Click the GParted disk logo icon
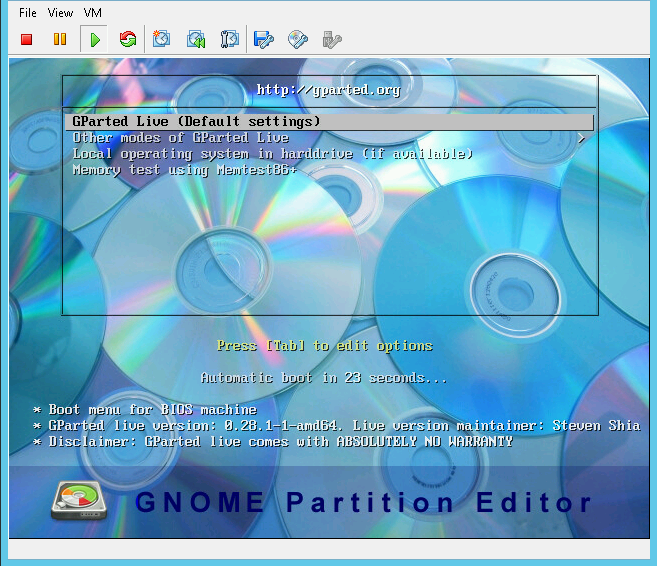Viewport: 657px width, 566px height. click(79, 501)
